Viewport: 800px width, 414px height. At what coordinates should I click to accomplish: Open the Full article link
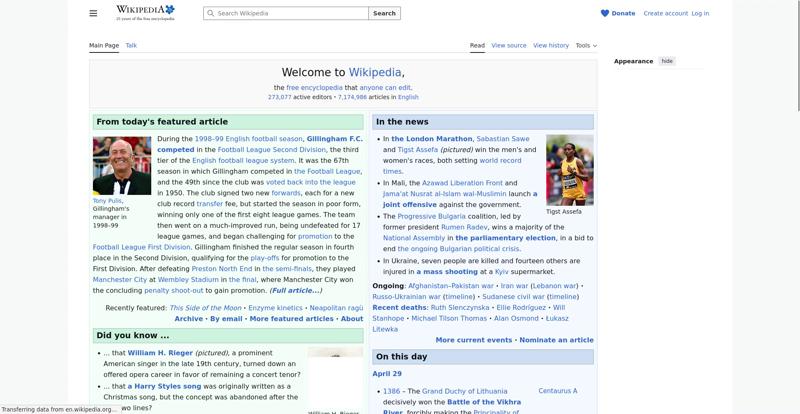(x=296, y=290)
